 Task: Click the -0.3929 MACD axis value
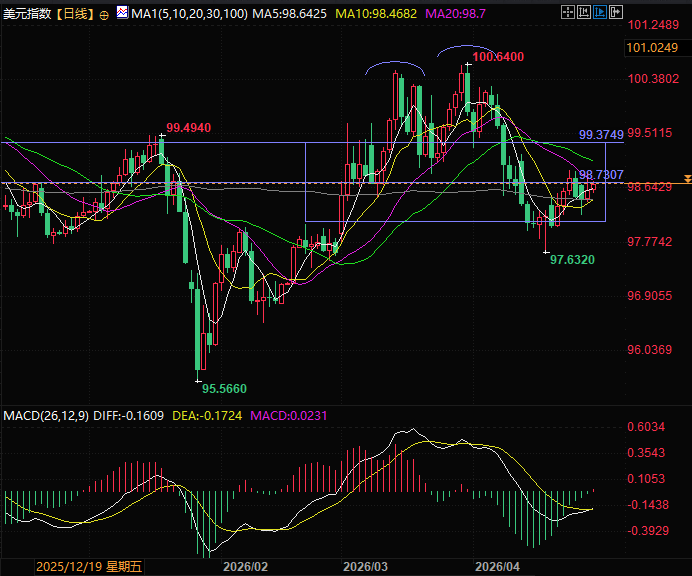(x=648, y=531)
